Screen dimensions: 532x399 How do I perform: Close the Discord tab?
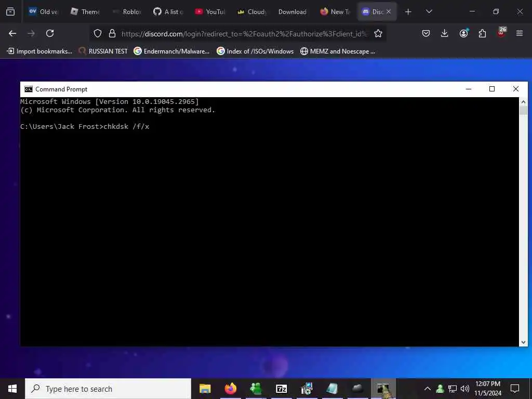[389, 11]
